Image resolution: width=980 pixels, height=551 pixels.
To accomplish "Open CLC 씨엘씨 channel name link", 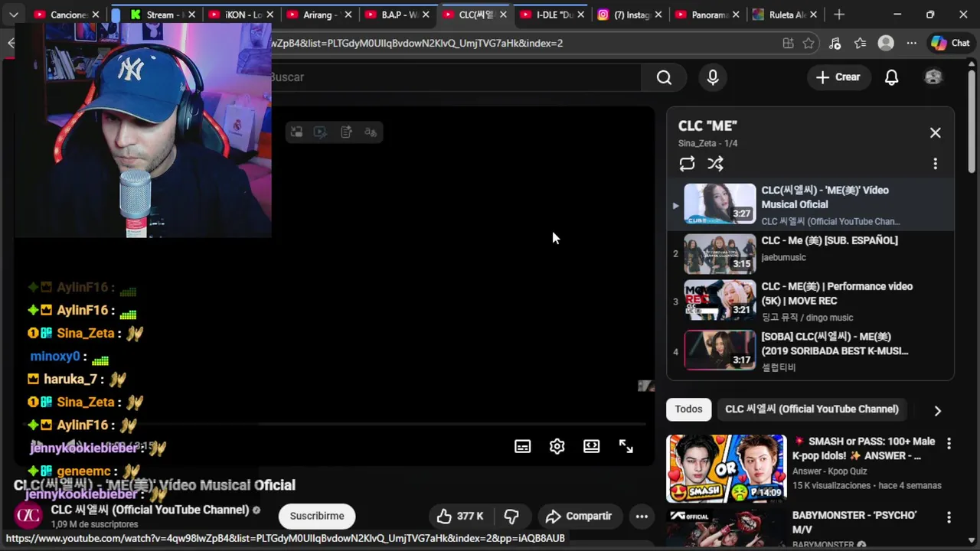I will coord(150,510).
